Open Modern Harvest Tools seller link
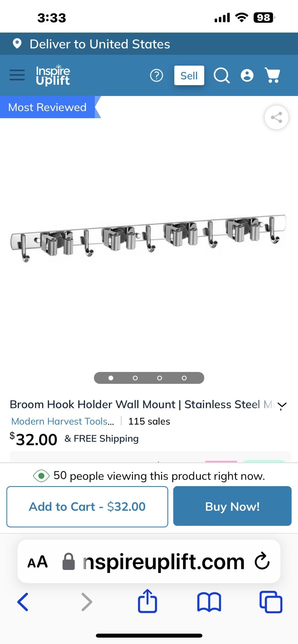 coord(63,421)
